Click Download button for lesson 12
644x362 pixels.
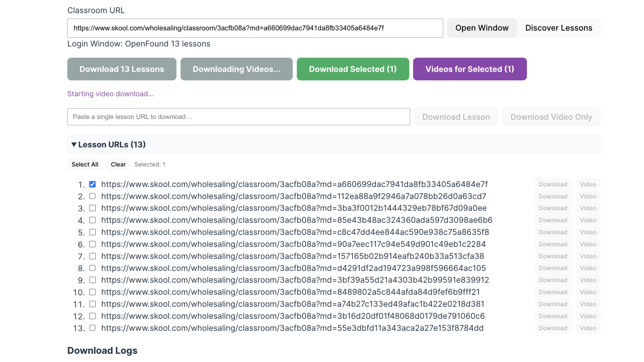[553, 316]
